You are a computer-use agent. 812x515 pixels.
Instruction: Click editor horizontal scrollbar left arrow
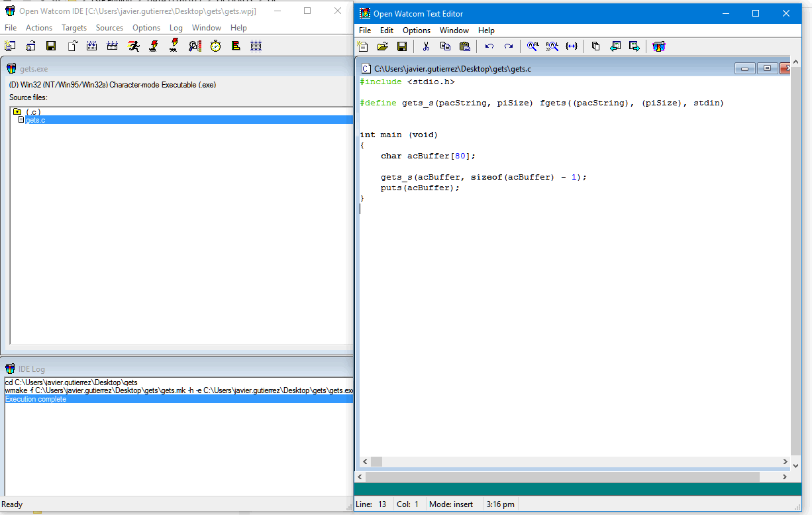pos(365,461)
